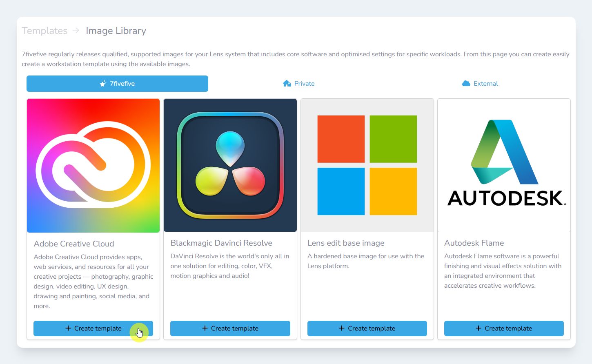Switch to the Private tab
The width and height of the screenshot is (592, 364).
pos(304,84)
